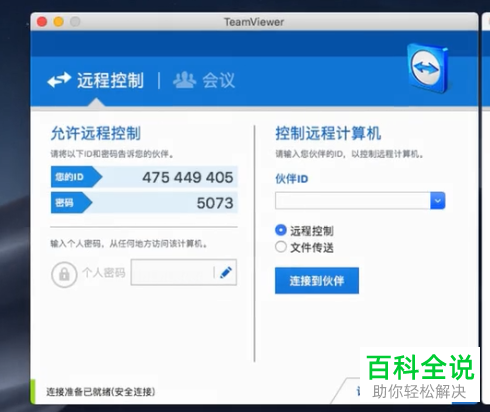Choose the 文件传送 radio option
The image size is (490, 412).
(281, 247)
